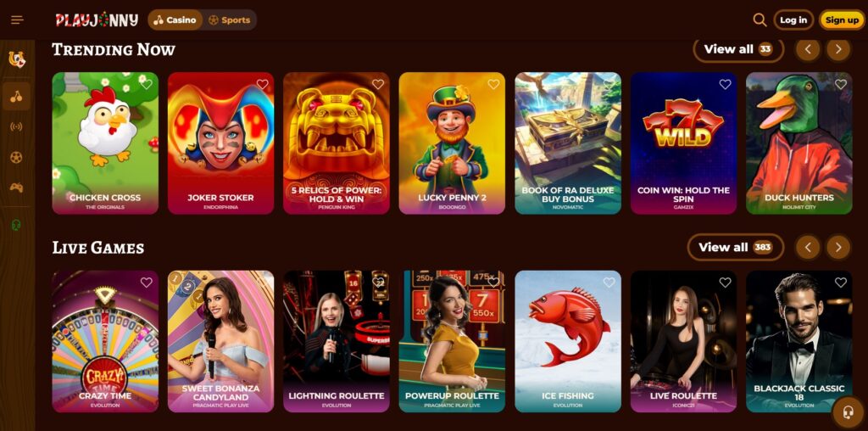Toggle favorite heart on Joker Stoker

(263, 84)
